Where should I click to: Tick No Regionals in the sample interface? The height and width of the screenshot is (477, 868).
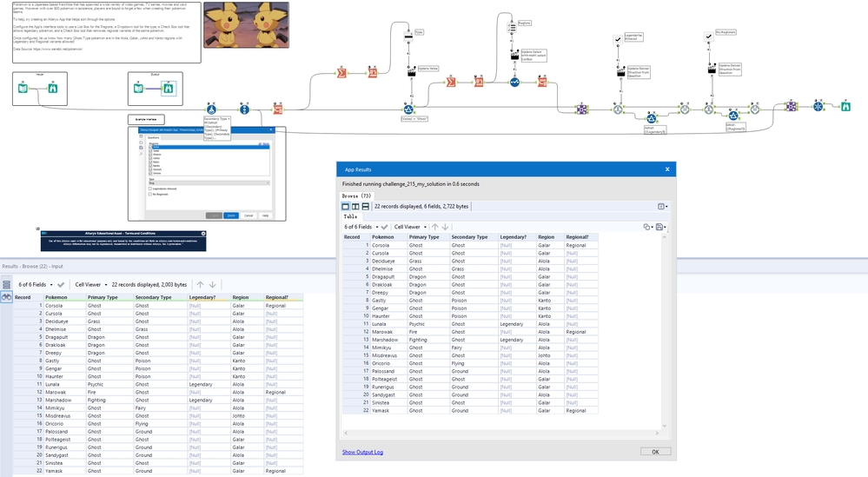tap(150, 195)
